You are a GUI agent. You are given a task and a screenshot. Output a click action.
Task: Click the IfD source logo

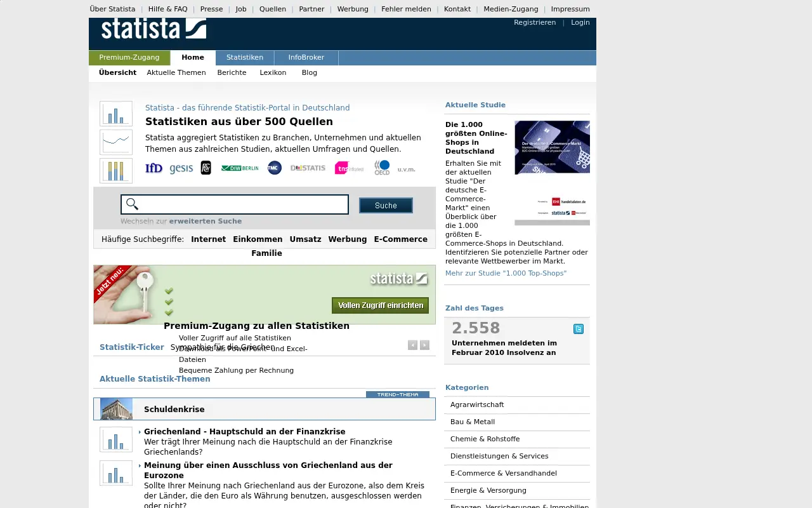pyautogui.click(x=154, y=168)
